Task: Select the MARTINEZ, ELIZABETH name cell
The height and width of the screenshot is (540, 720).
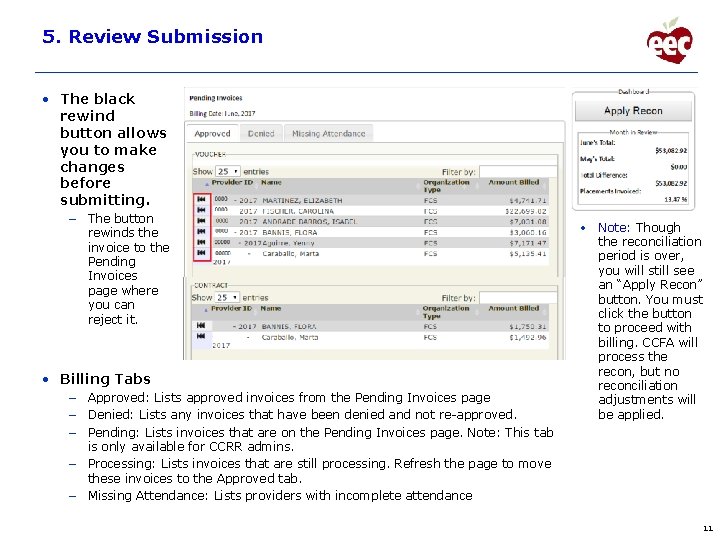Action: click(302, 201)
